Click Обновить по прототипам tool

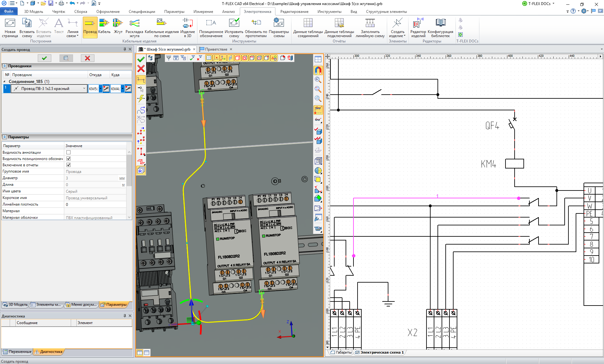256,27
